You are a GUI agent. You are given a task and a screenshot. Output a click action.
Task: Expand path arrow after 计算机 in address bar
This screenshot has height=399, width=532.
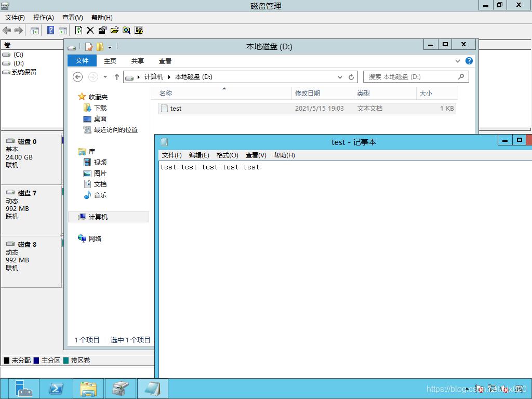[169, 77]
